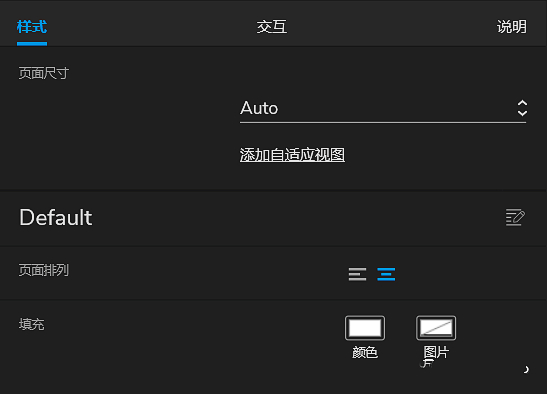Align page to the left

coord(357,274)
